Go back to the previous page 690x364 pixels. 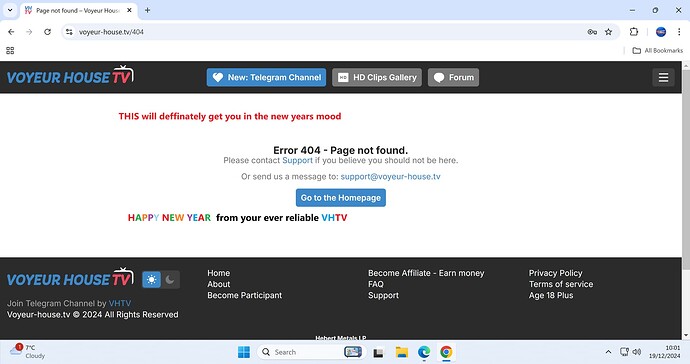[x=11, y=32]
